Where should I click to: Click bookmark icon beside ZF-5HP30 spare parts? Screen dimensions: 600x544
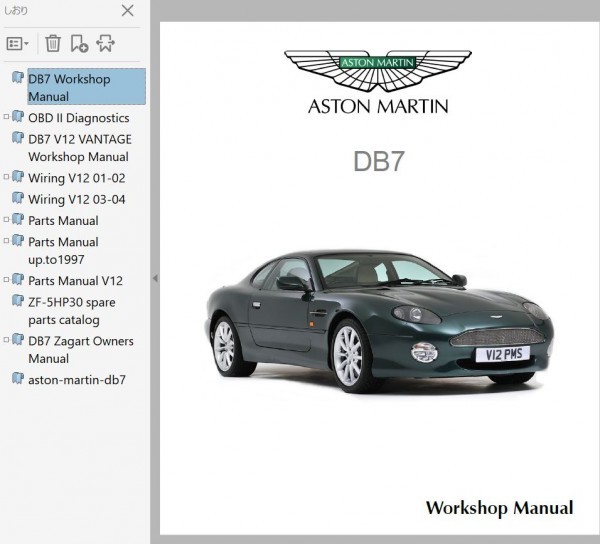pos(18,300)
